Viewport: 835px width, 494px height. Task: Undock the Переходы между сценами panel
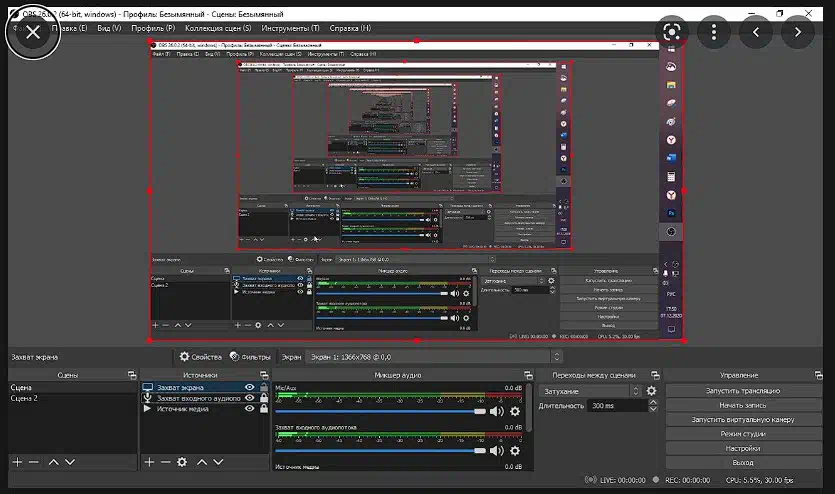coord(655,375)
